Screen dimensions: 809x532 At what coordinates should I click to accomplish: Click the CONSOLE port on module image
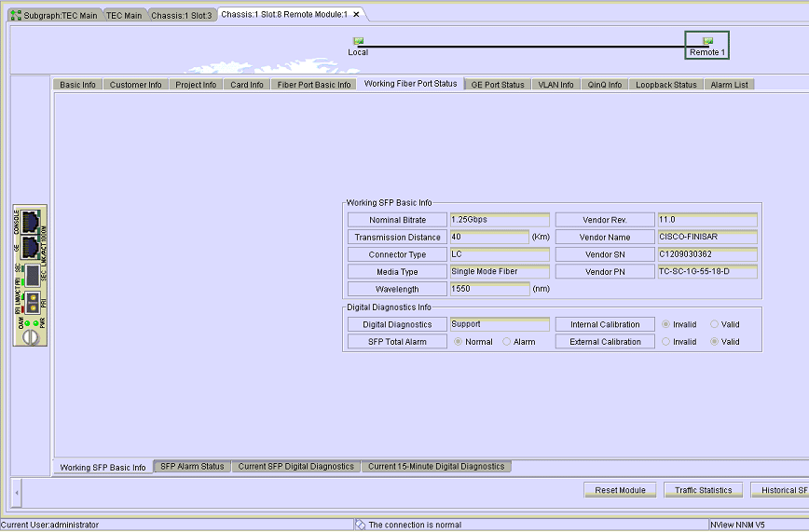coord(31,222)
